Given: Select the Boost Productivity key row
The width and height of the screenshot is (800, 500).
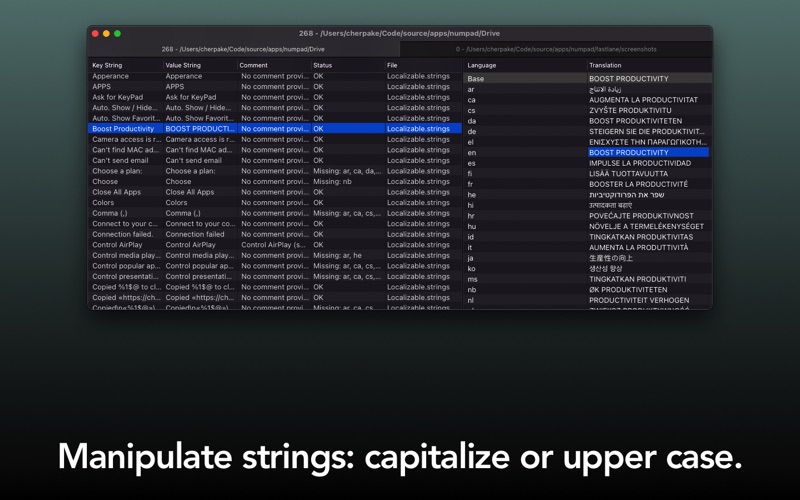Looking at the screenshot, I should tap(275, 129).
